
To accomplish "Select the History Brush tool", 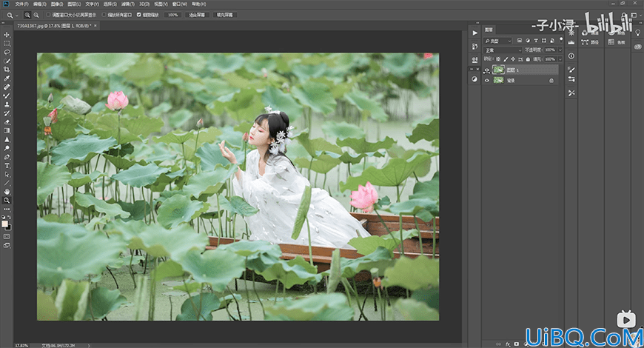I will 7,113.
